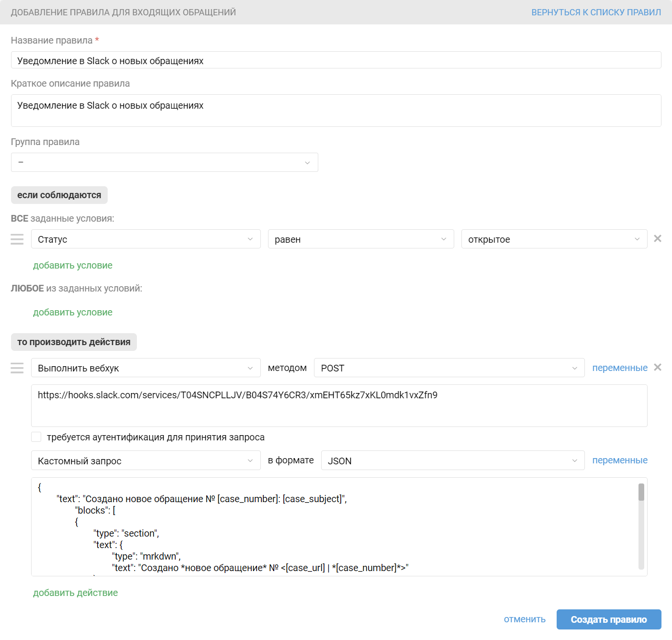Click the ВСЕ заданные условия label
The height and width of the screenshot is (640, 672).
pyautogui.click(x=63, y=218)
